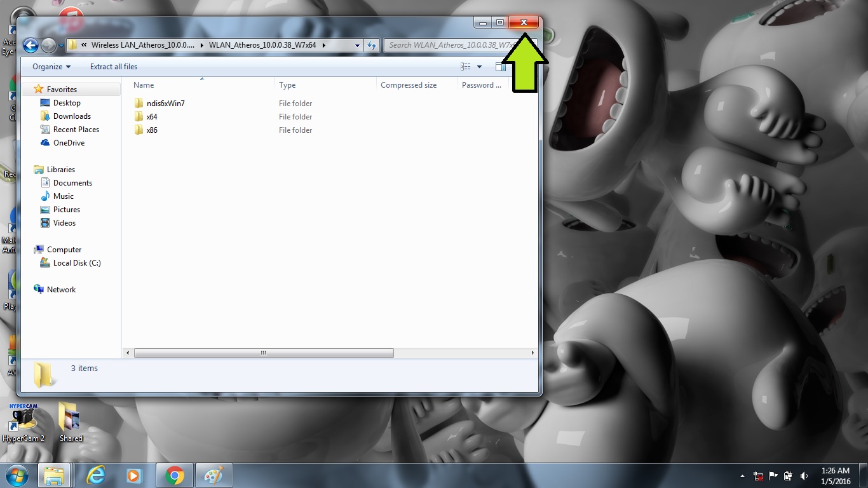Image resolution: width=868 pixels, height=488 pixels.
Task: Click the Windows Explorer taskbar icon
Action: point(54,476)
